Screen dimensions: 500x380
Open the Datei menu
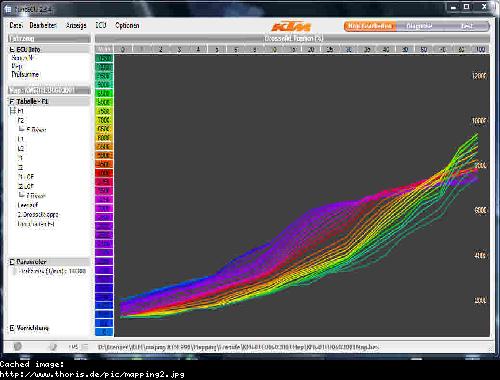coord(16,25)
